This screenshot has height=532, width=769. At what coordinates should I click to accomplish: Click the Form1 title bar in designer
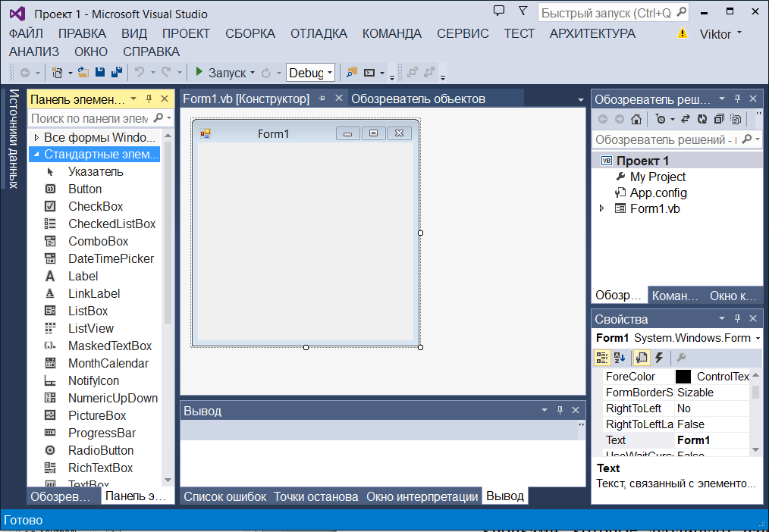[273, 133]
